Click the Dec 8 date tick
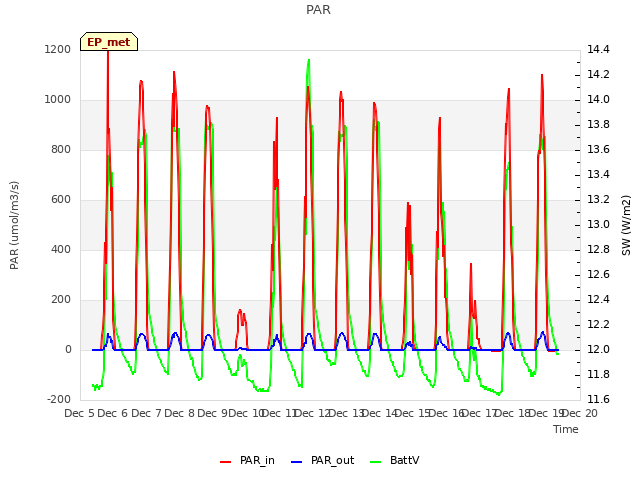640x480 pixels. coord(179,413)
